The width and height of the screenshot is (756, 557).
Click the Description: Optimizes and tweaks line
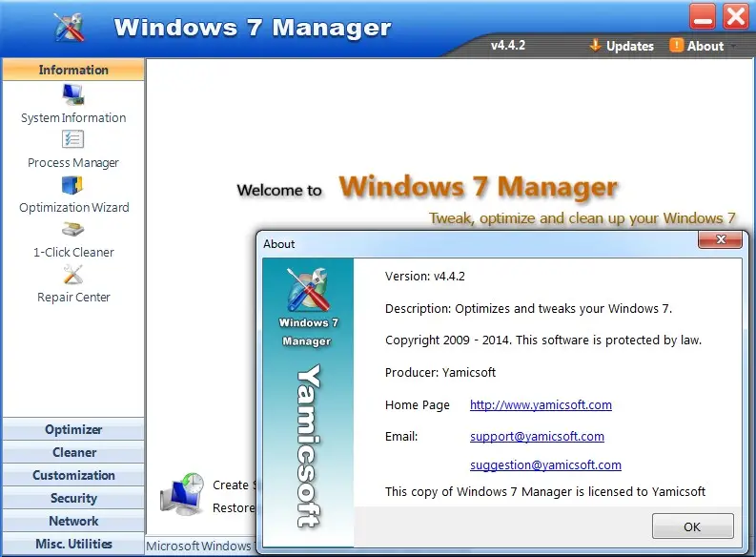pyautogui.click(x=528, y=309)
